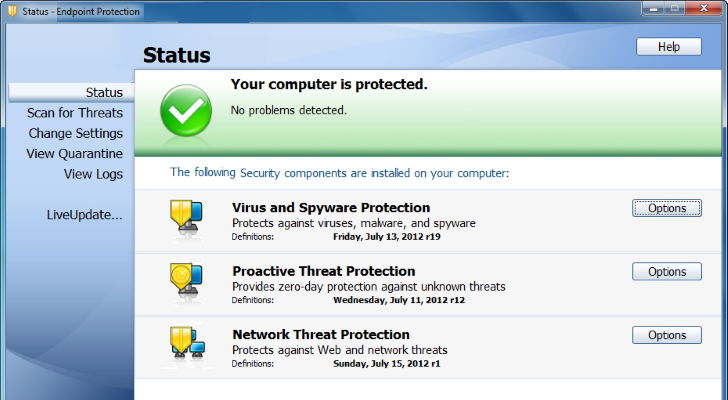Viewport: 728px width, 400px height.
Task: Open Change Settings from the sidebar
Action: click(75, 133)
